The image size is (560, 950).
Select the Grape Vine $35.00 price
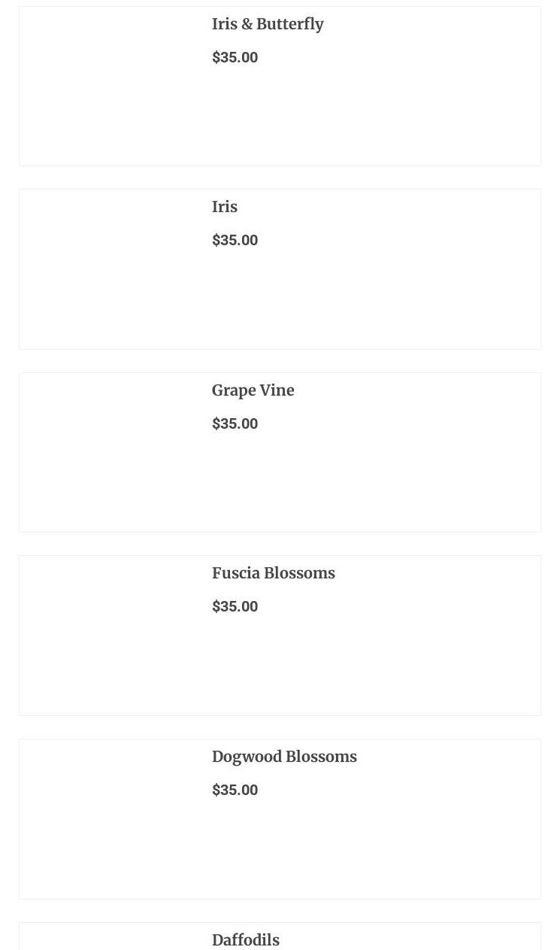[235, 424]
